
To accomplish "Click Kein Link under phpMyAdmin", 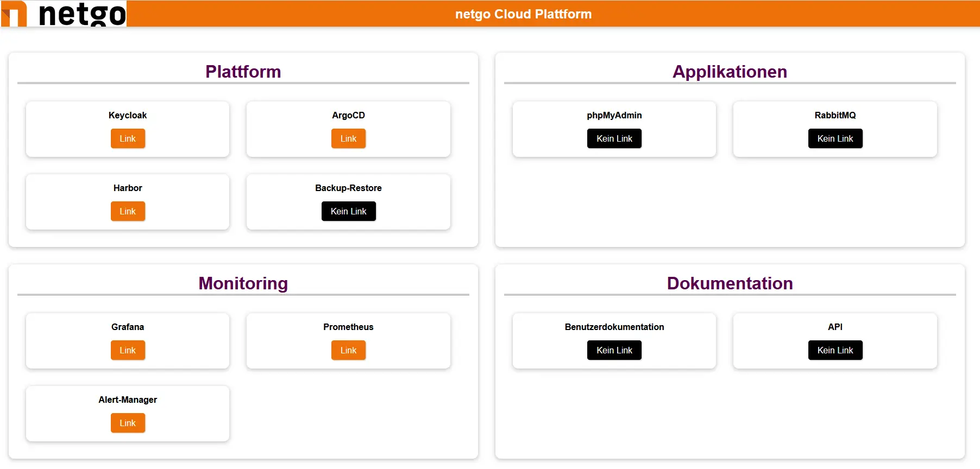I will coord(614,138).
